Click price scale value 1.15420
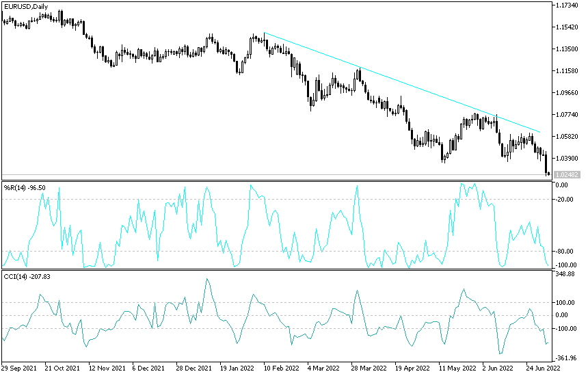The width and height of the screenshot is (588, 376). [x=566, y=27]
